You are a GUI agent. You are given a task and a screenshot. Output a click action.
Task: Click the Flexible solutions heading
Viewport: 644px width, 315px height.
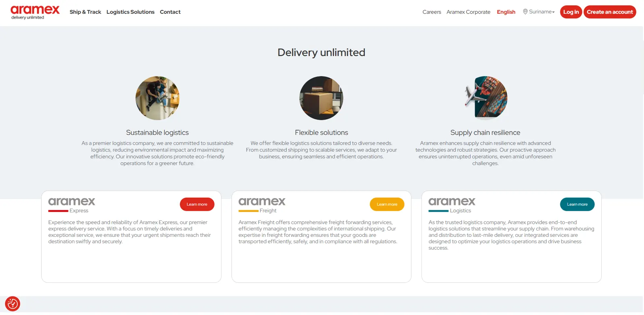(321, 133)
